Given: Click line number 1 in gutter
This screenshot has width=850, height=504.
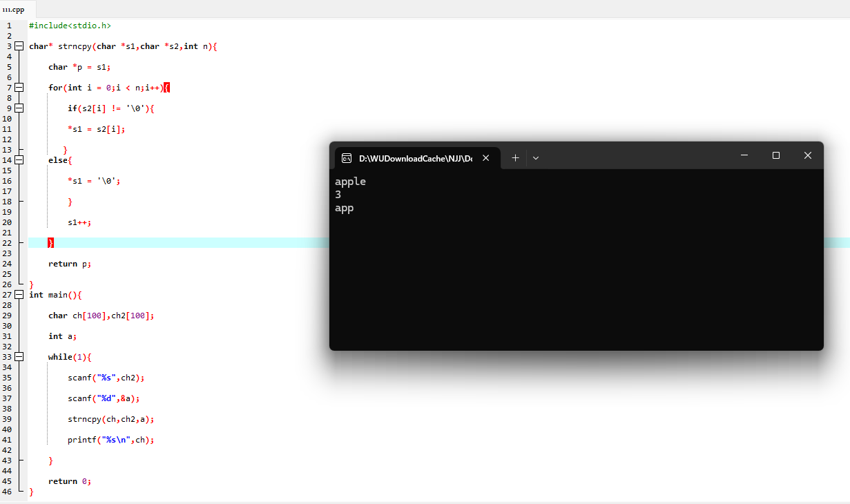Looking at the screenshot, I should click(9, 26).
